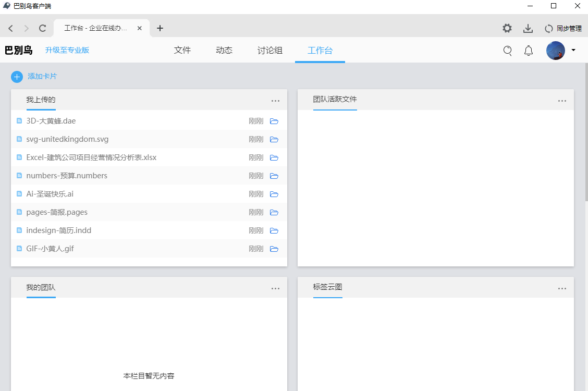
Task: Expand the 标签云图 card more menu
Action: tap(562, 289)
